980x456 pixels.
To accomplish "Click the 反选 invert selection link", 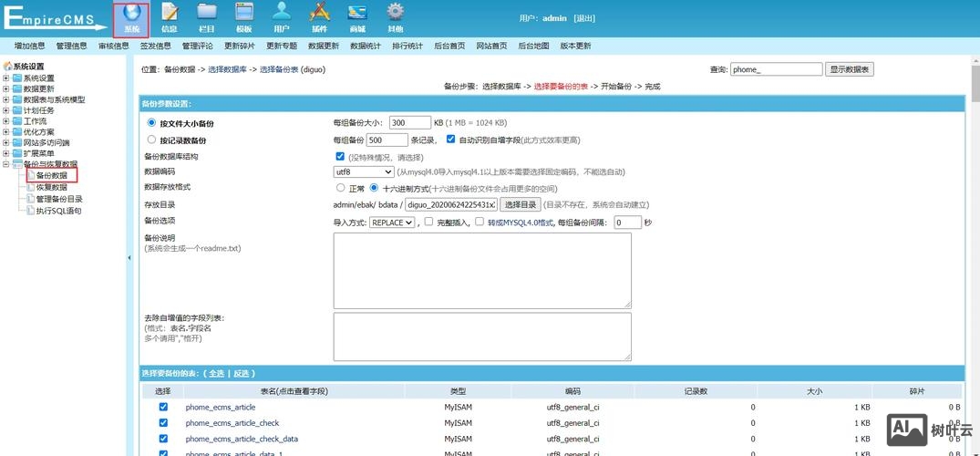I will click(x=242, y=373).
